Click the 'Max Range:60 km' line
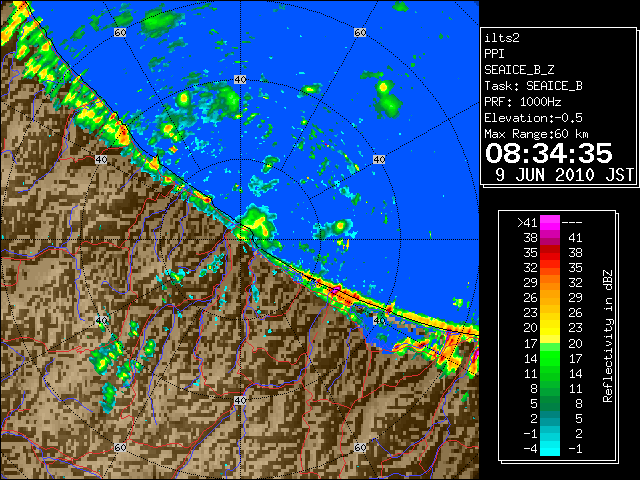640x480 pixels. (537, 134)
